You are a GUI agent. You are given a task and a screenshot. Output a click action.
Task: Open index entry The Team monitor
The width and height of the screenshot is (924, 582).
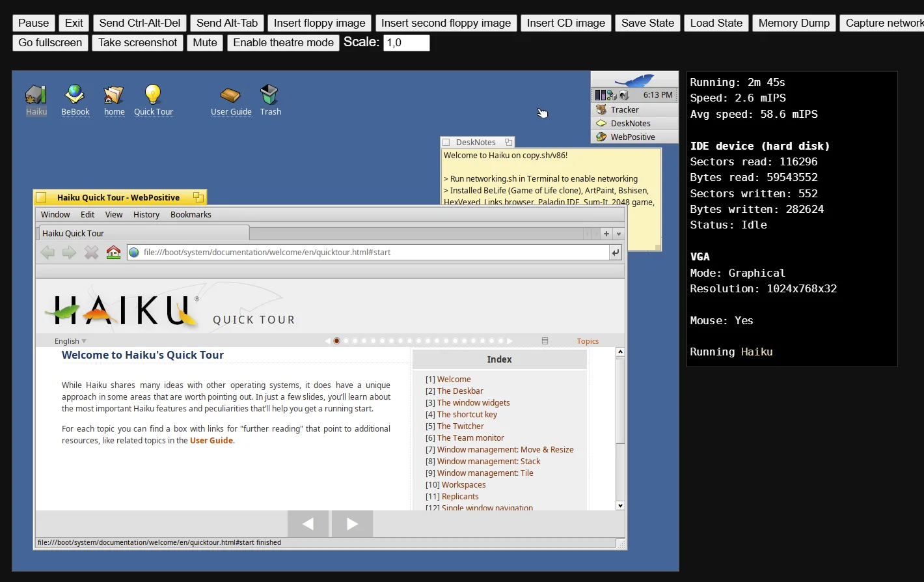pos(470,438)
